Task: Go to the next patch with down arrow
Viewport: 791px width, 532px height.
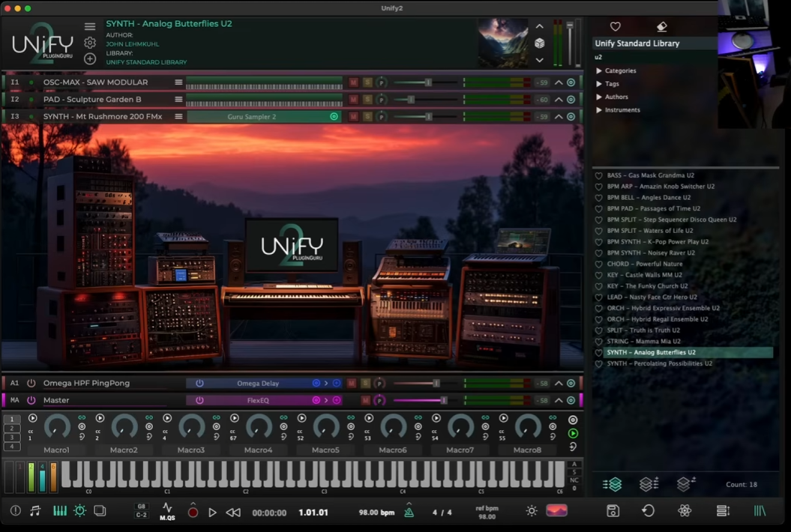Action: pyautogui.click(x=539, y=60)
